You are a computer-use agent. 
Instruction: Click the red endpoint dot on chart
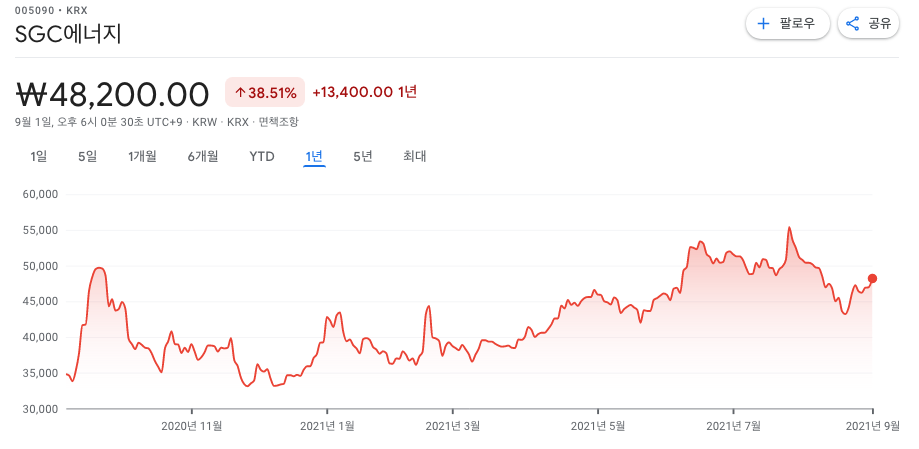(x=872, y=278)
